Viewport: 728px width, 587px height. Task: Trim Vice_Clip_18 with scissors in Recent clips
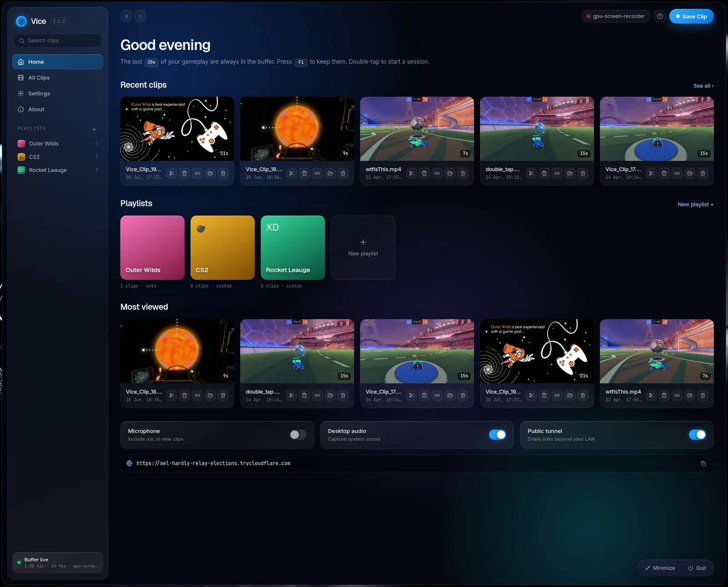point(292,173)
